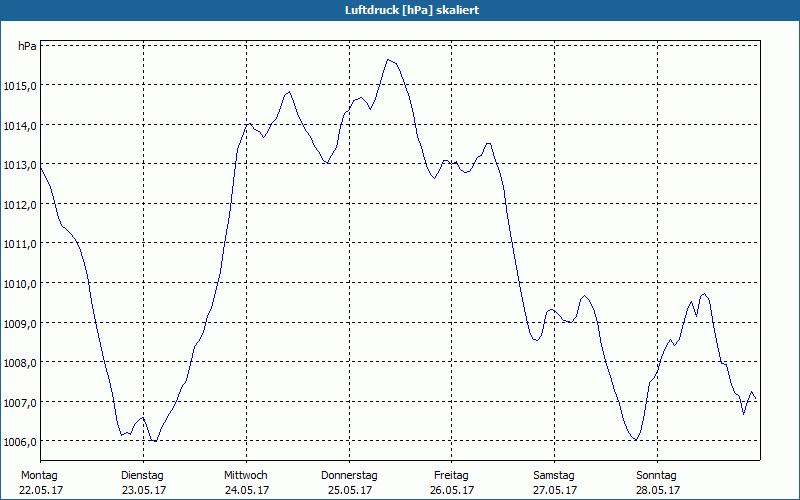Select the 1009,0 axis value
This screenshot has height=500, width=800.
20,323
